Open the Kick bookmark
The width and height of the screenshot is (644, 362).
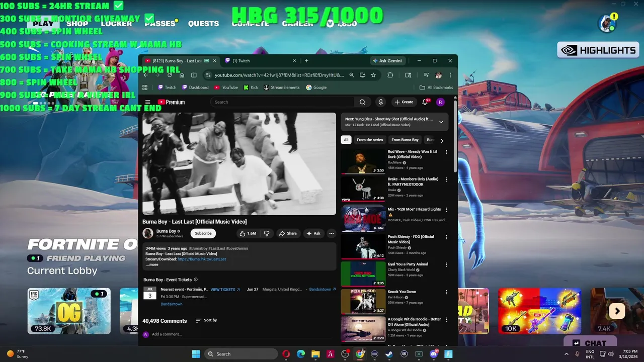(x=251, y=87)
